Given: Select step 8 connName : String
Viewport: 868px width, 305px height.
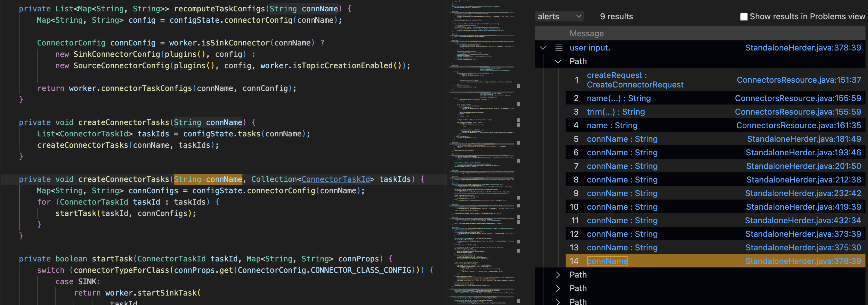Looking at the screenshot, I should (x=622, y=180).
